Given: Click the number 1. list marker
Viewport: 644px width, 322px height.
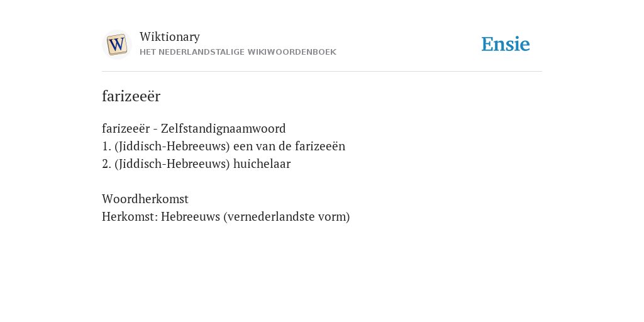Looking at the screenshot, I should click(106, 147).
